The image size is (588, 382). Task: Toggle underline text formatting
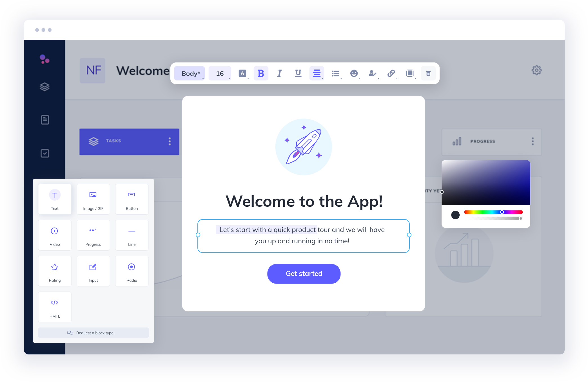(298, 73)
